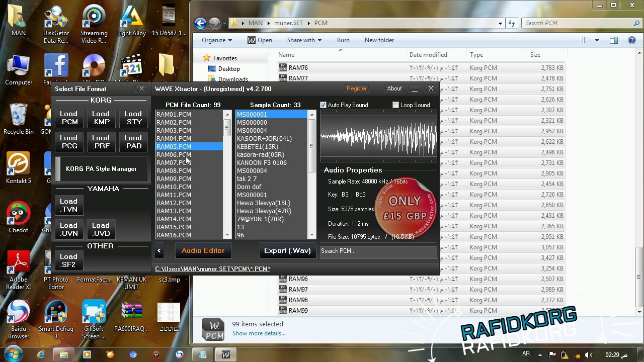
Task: Load Yamaha .UVN file
Action: point(69,229)
